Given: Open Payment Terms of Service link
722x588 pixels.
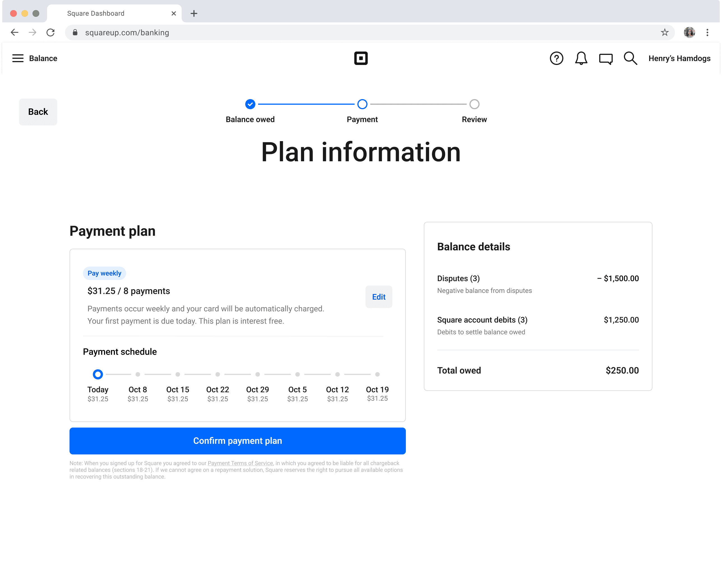Looking at the screenshot, I should (x=240, y=463).
